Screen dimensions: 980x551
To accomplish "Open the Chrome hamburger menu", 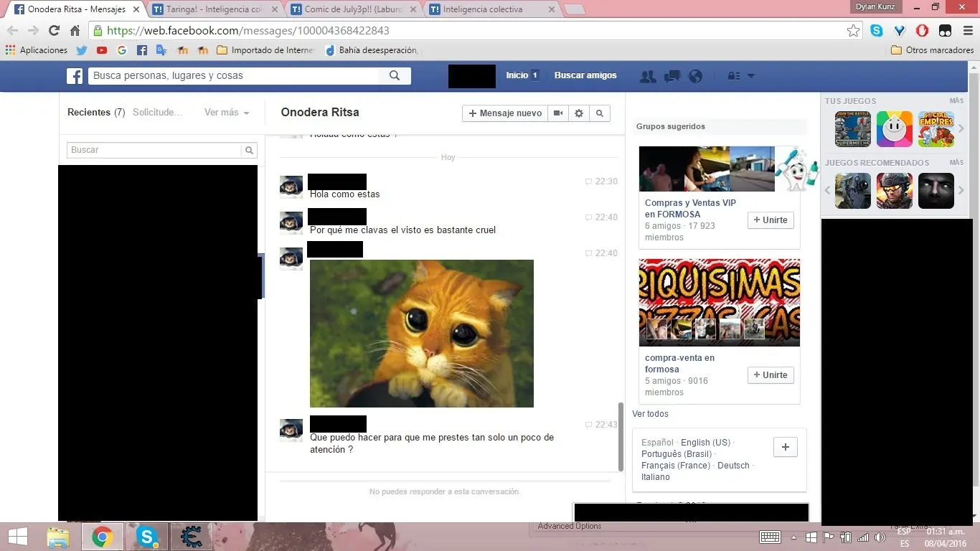I will pos(968,31).
